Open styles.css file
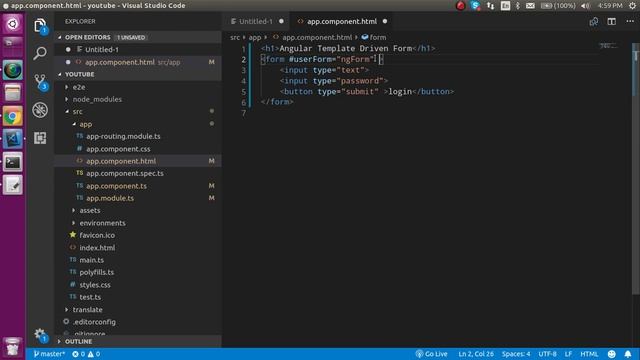Screen dimensions: 640x360 138,285
